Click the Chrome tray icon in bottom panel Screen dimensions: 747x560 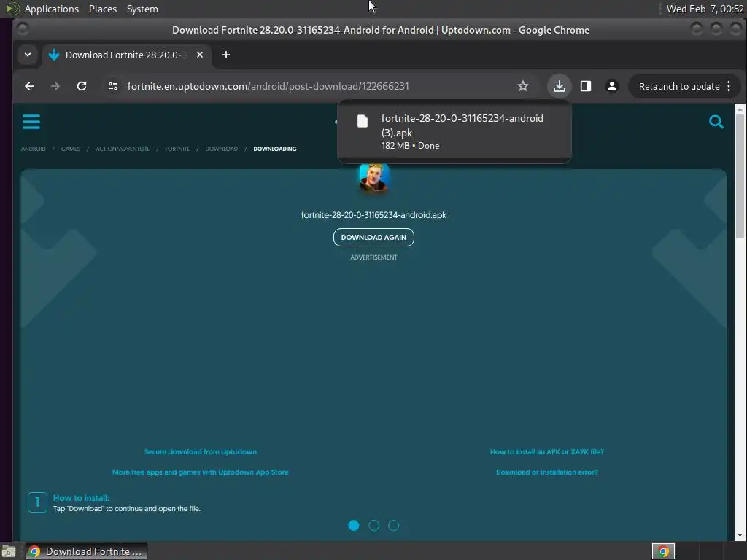click(x=663, y=551)
